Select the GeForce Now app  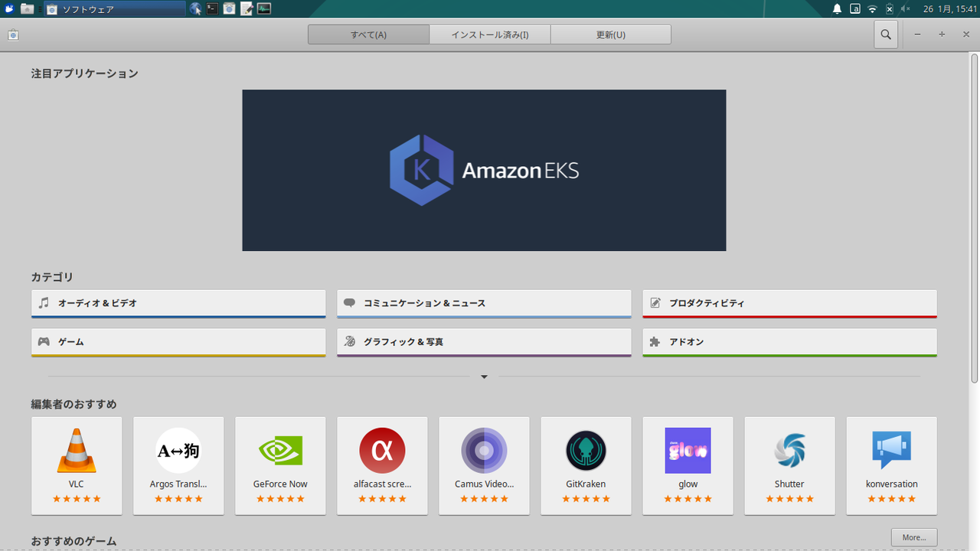[x=280, y=465]
